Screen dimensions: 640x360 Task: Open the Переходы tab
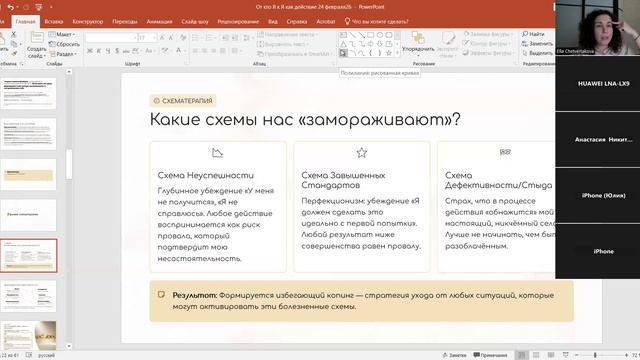click(124, 22)
